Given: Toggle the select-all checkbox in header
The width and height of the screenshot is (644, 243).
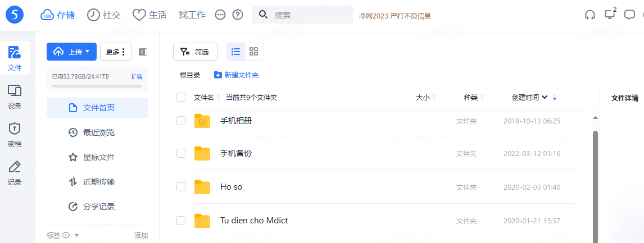Looking at the screenshot, I should [181, 97].
